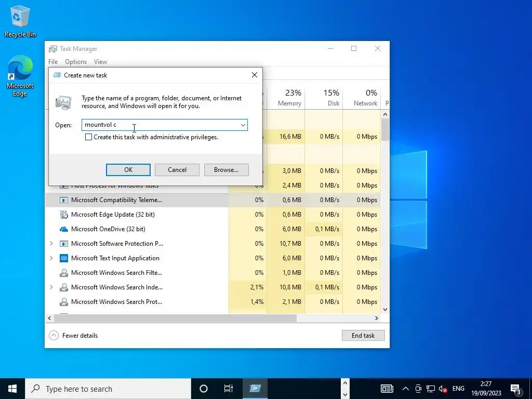The height and width of the screenshot is (399, 532).
Task: Sort processes by the Memory column
Action: pos(286,97)
